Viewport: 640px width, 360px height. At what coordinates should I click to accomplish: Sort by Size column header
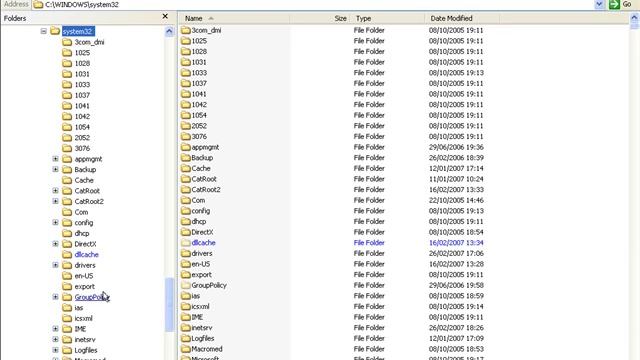point(320,18)
